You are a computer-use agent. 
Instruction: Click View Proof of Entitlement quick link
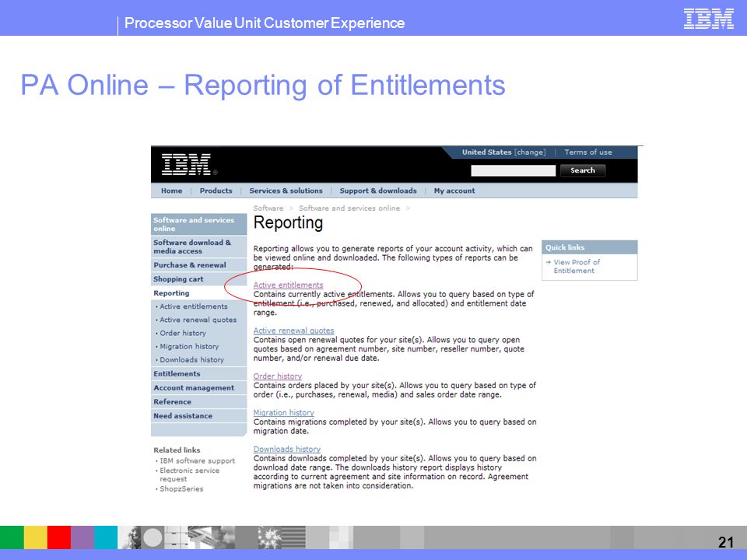pos(577,267)
